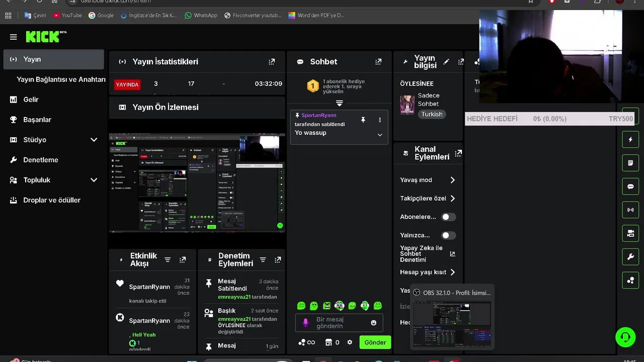Image resolution: width=644 pixels, height=362 pixels.
Task: Open three-dot menu of pinned message
Action: 380,120
